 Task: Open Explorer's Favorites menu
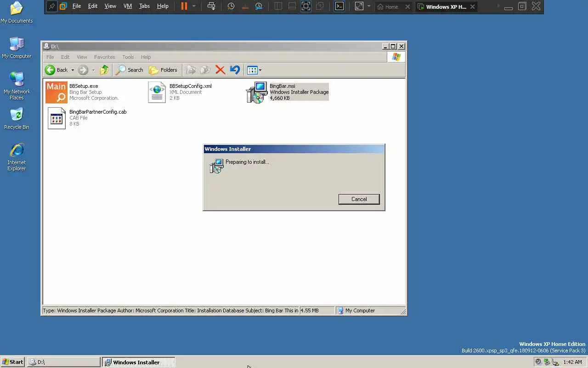(x=104, y=57)
